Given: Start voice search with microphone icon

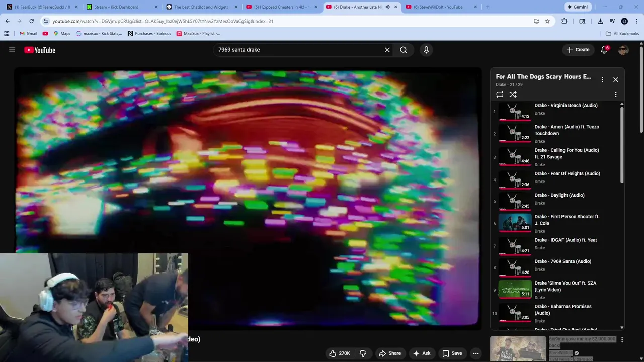Looking at the screenshot, I should [x=426, y=50].
